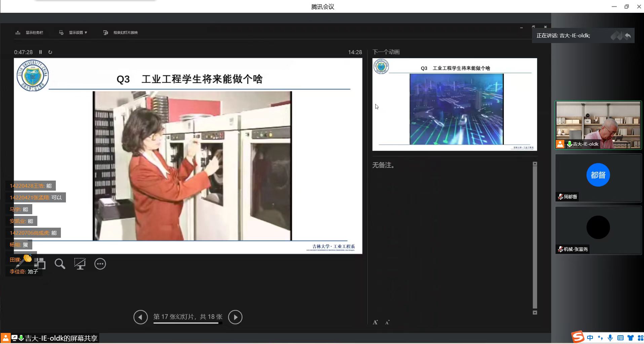
Task: Click the black screen toggle icon
Action: coord(80,264)
